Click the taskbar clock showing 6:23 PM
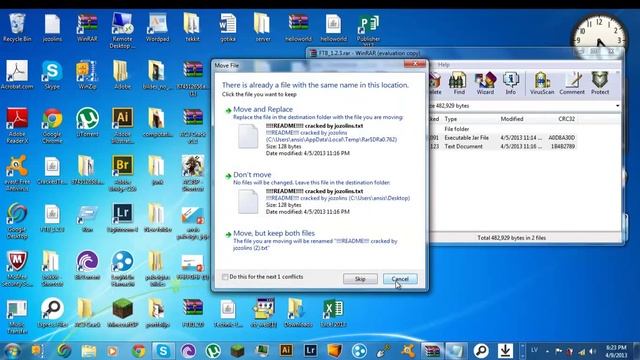640x360 pixels. click(616, 351)
